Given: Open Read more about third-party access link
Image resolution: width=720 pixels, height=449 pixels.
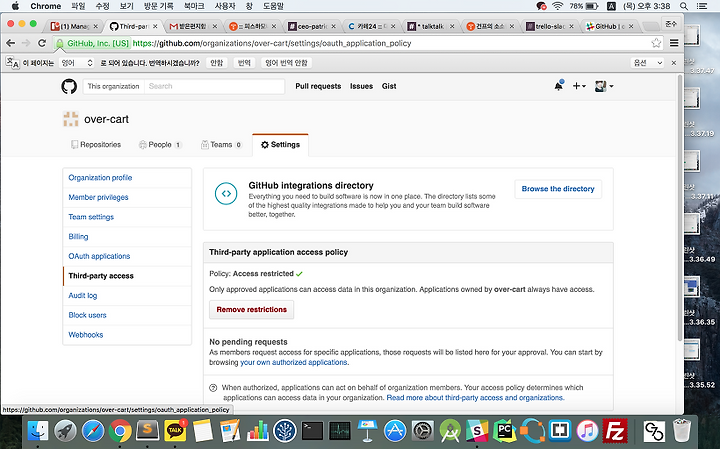Looking at the screenshot, I should (475, 398).
